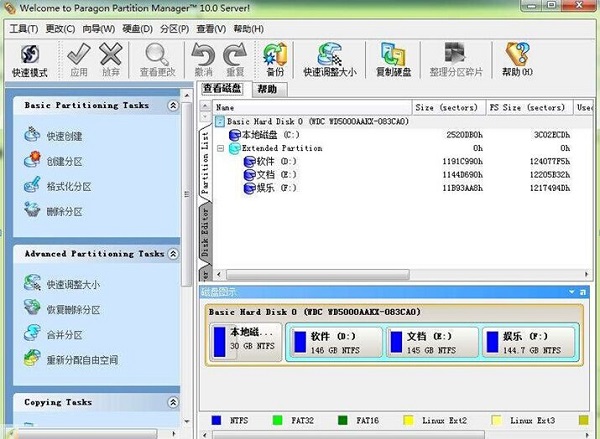
Task: Switch to the 帮助 tab
Action: coord(267,89)
